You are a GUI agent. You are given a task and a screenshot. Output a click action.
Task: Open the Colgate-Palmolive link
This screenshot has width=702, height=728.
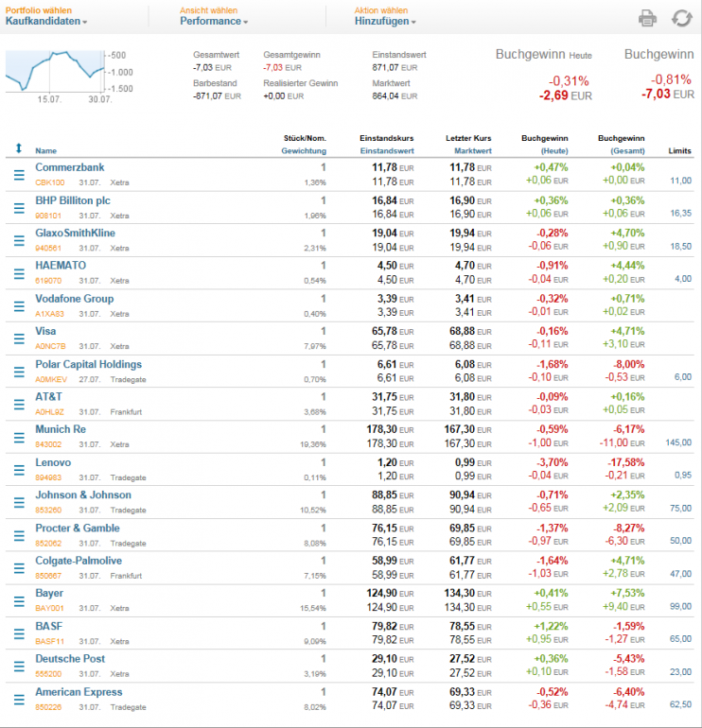click(79, 561)
